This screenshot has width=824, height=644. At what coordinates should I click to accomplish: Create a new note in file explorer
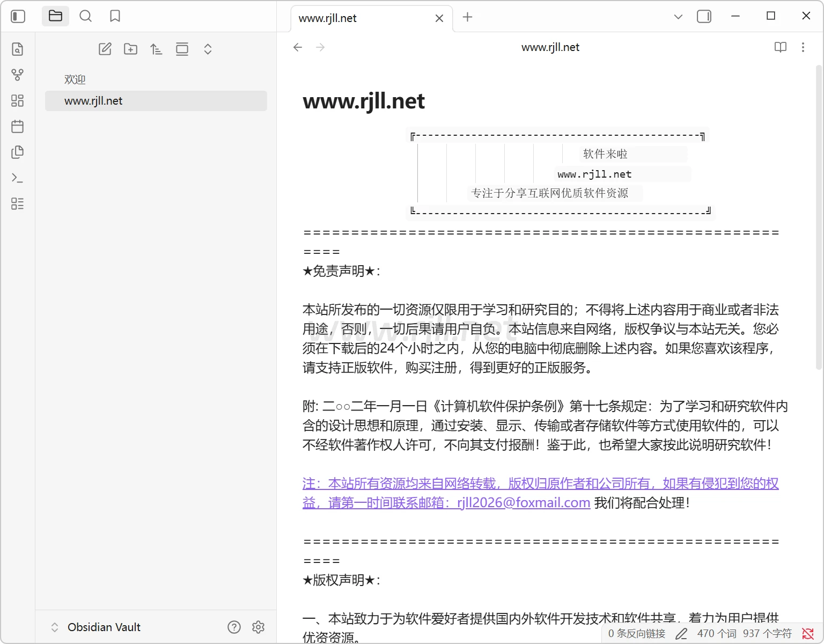click(105, 49)
